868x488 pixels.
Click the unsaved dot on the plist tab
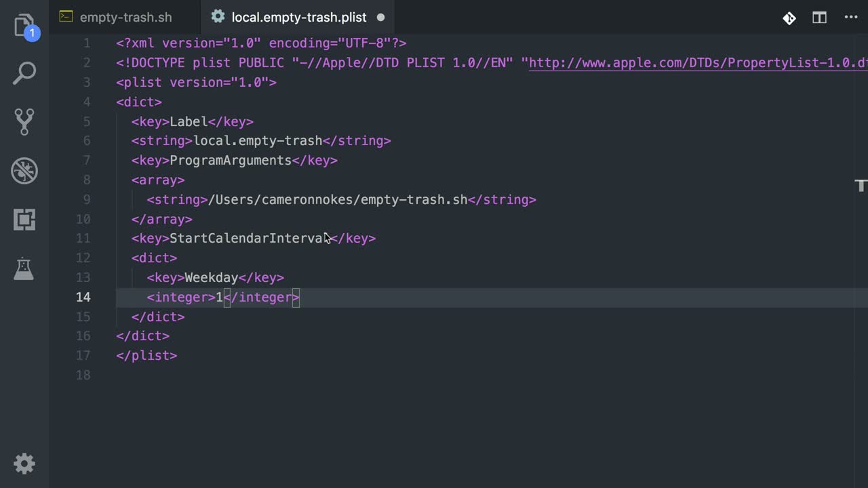click(x=380, y=18)
